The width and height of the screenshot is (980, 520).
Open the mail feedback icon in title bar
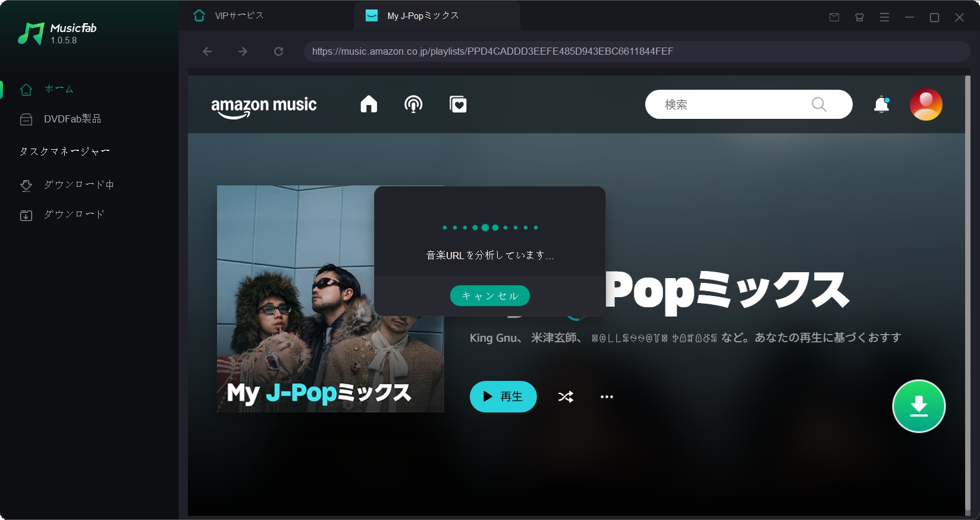834,17
